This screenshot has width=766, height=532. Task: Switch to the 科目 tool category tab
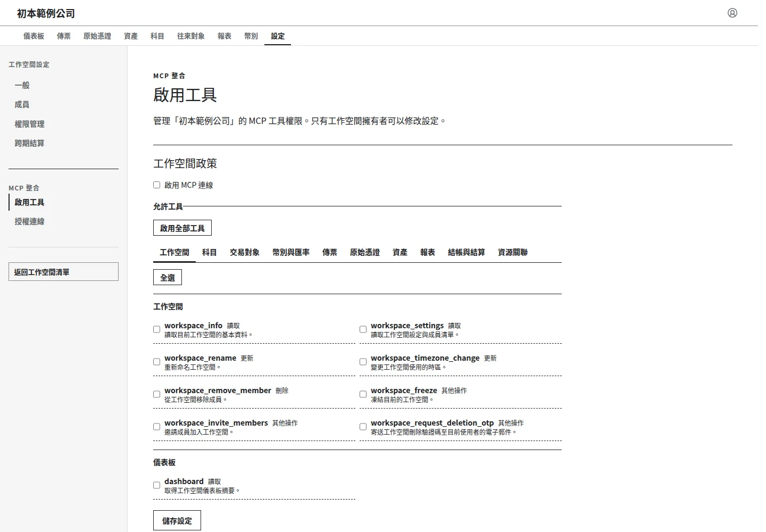pyautogui.click(x=210, y=253)
